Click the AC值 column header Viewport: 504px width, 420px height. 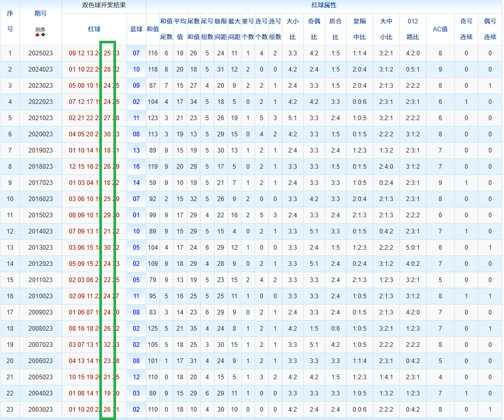click(x=440, y=29)
